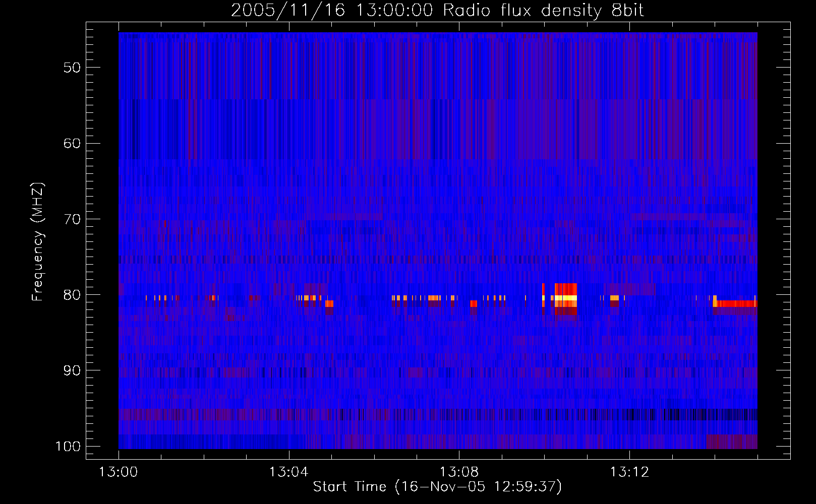The width and height of the screenshot is (816, 504).
Task: Click the 13:08 time tick label
Action: click(459, 472)
